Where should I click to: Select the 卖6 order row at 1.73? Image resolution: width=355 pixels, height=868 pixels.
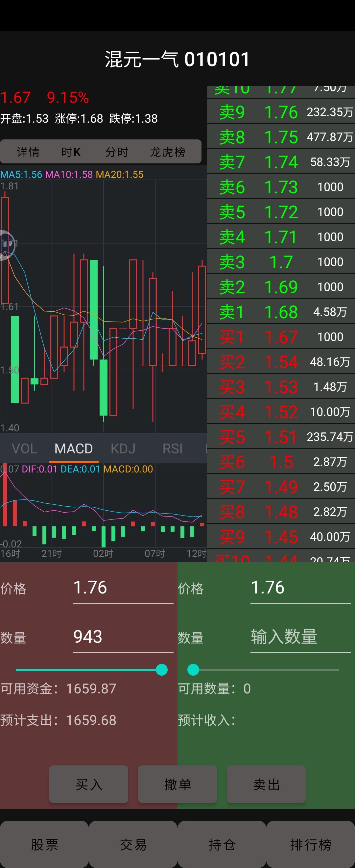click(x=281, y=187)
